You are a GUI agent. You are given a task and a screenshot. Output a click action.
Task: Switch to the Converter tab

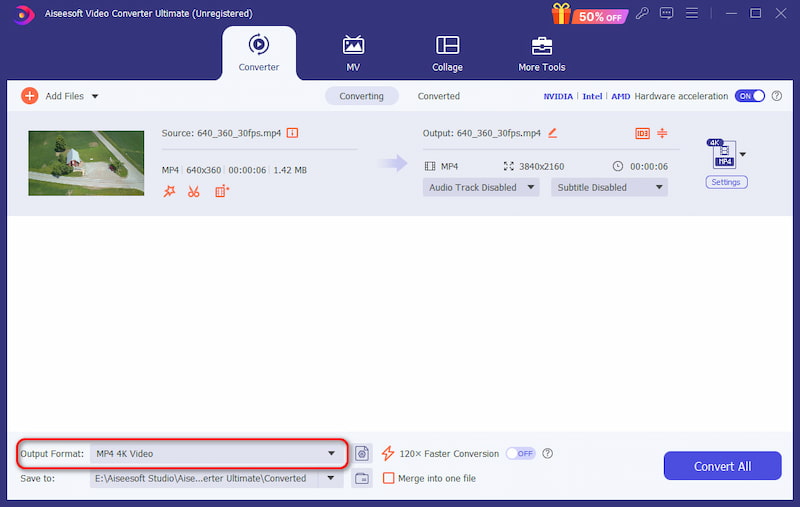pyautogui.click(x=259, y=53)
